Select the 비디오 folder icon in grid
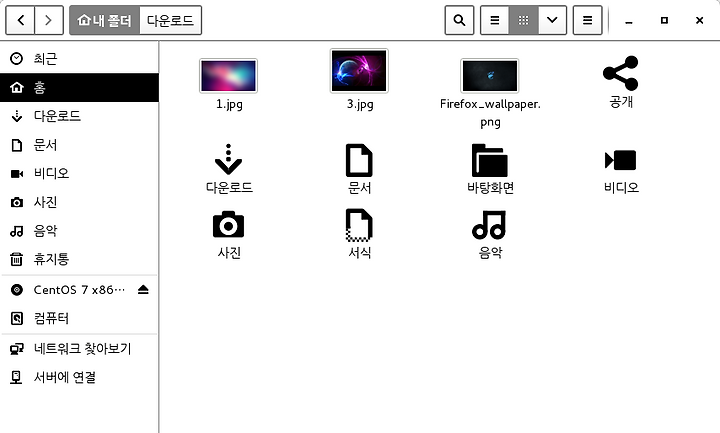 click(621, 160)
